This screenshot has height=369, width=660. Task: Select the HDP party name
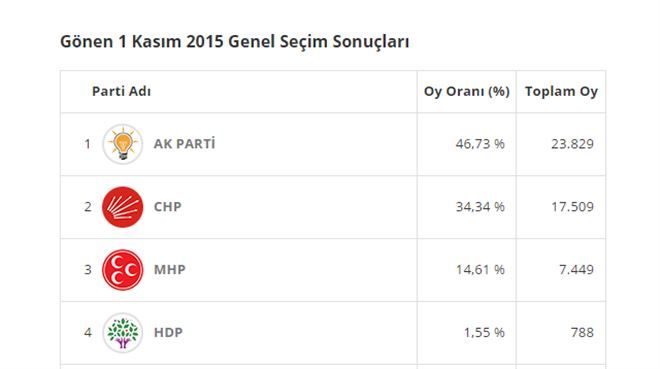pyautogui.click(x=168, y=333)
